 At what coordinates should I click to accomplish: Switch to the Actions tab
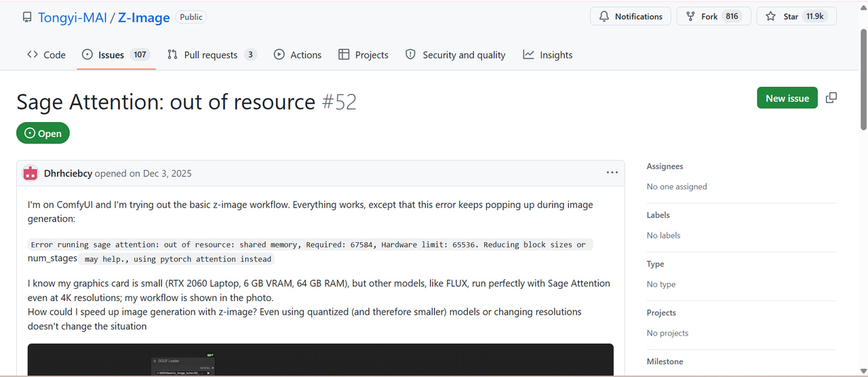coord(298,55)
